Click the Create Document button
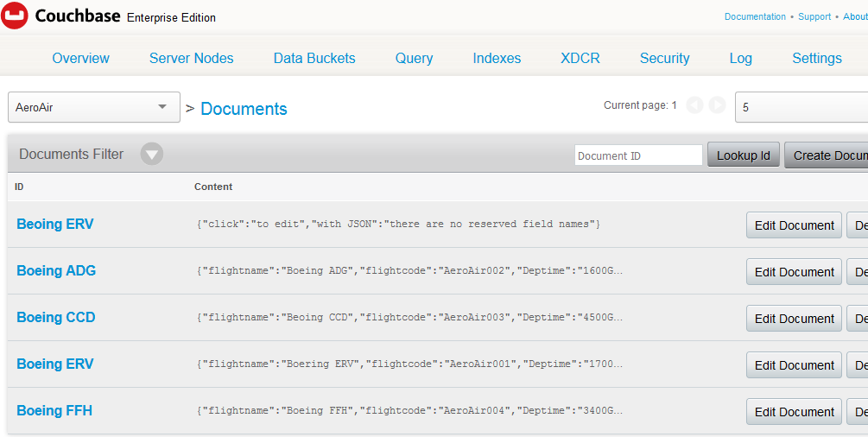Image resolution: width=868 pixels, height=437 pixels. click(826, 155)
